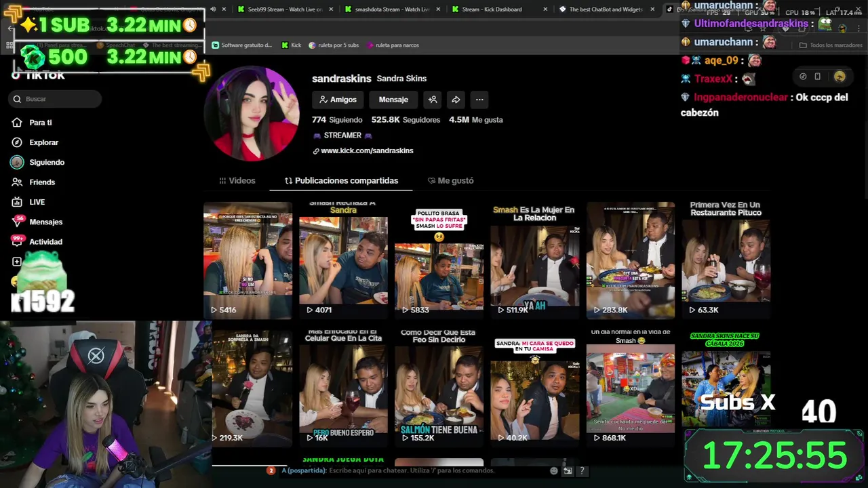Open LIVE in the TikTok sidebar
868x488 pixels.
pyautogui.click(x=28, y=202)
